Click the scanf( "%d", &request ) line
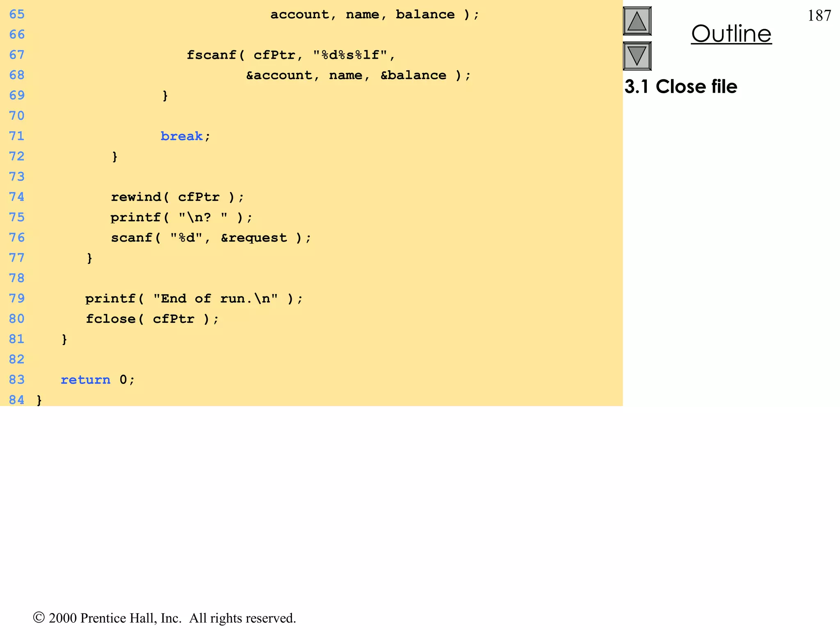Image resolution: width=840 pixels, height=630 pixels. (211, 238)
